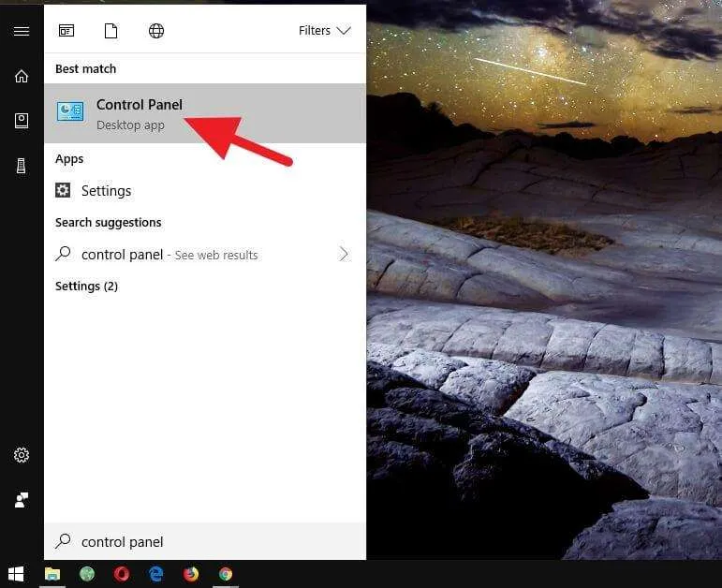Open the Settings app result
The height and width of the screenshot is (588, 722).
click(205, 191)
